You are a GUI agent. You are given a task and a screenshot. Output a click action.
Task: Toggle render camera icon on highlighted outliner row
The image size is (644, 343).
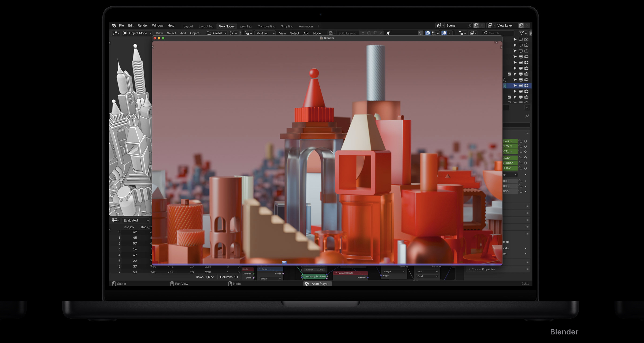click(x=526, y=85)
